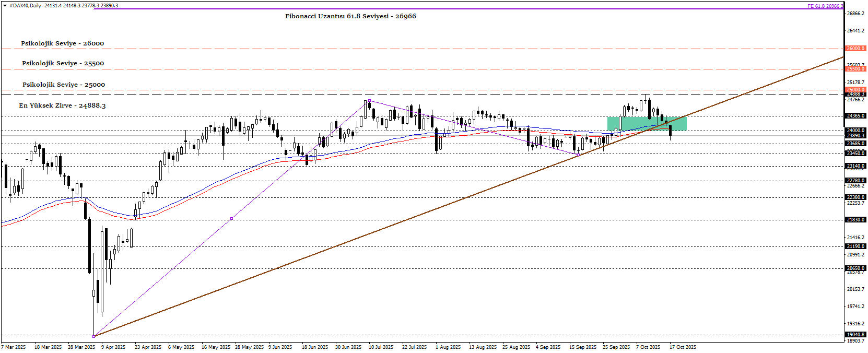Select the Psikolojik Seviye - 25500 text label
Viewport: 868px width, 353px height.
(x=63, y=63)
